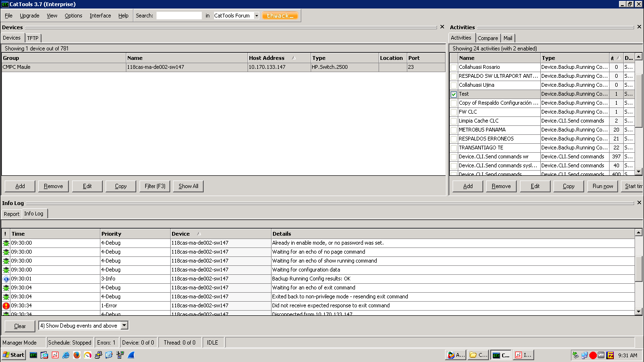644x362 pixels.
Task: Open the Windows Start menu
Action: pos(13,355)
